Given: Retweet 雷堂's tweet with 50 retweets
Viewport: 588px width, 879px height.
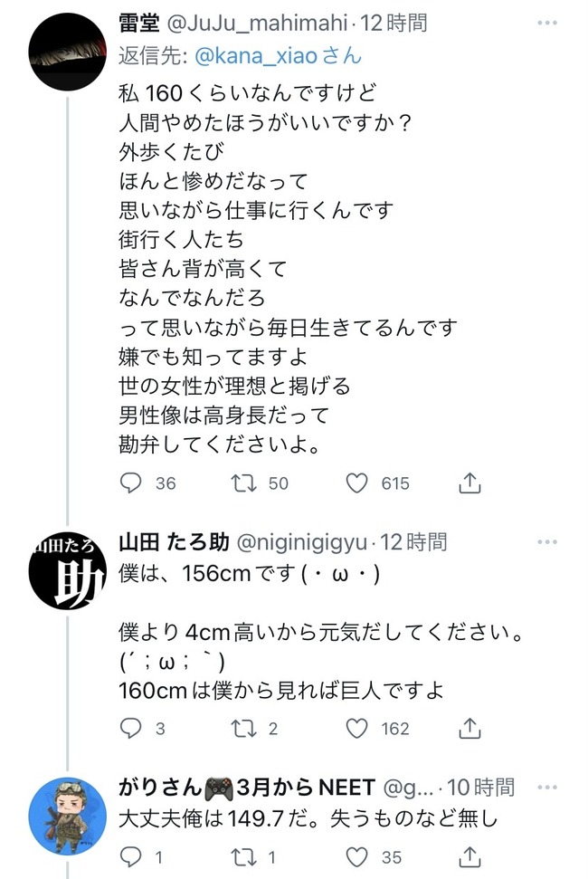Looking at the screenshot, I should point(244,482).
